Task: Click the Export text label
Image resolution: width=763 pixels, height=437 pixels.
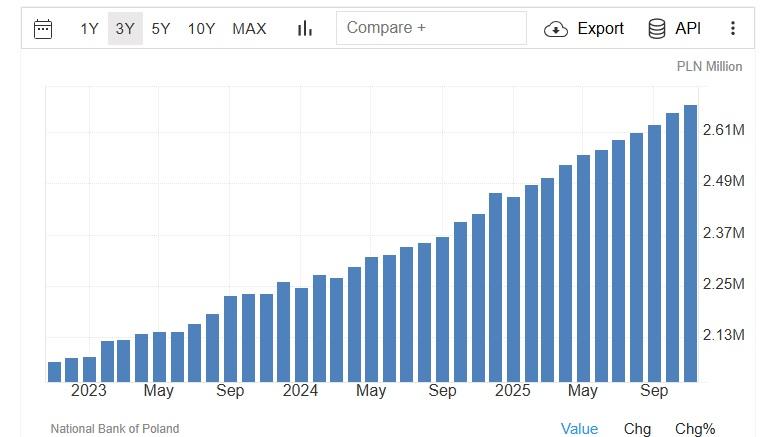Action: pyautogui.click(x=600, y=28)
